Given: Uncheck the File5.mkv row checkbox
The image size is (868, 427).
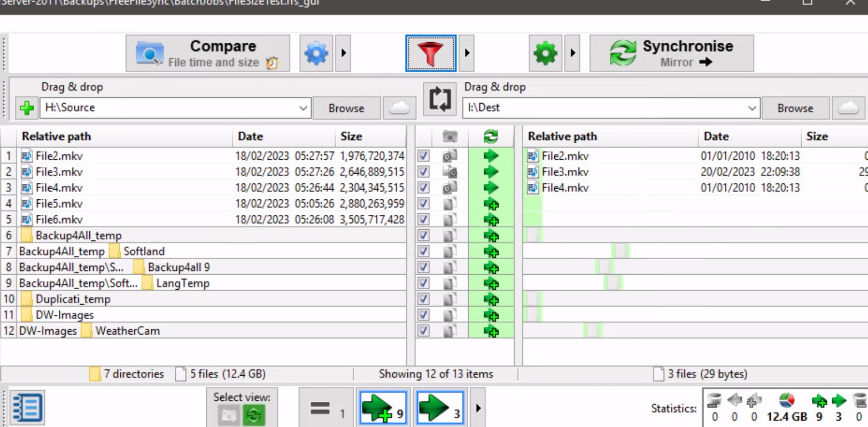Looking at the screenshot, I should click(423, 204).
